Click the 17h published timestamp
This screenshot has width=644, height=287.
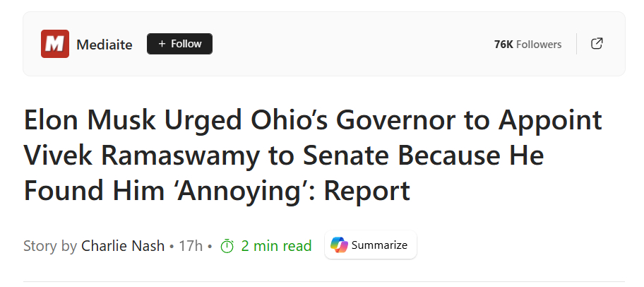pos(191,246)
